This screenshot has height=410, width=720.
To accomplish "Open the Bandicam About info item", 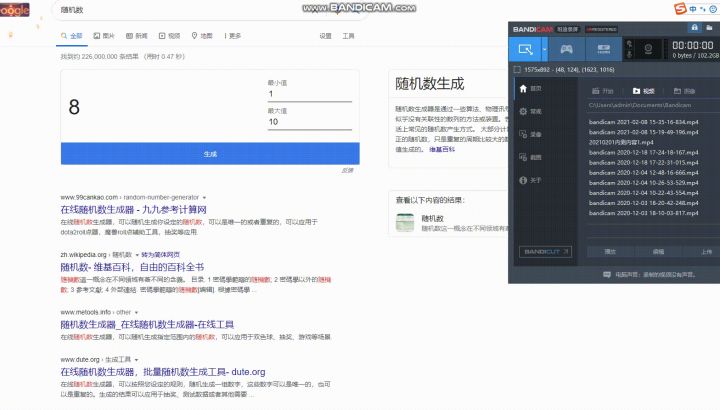I will click(x=530, y=180).
